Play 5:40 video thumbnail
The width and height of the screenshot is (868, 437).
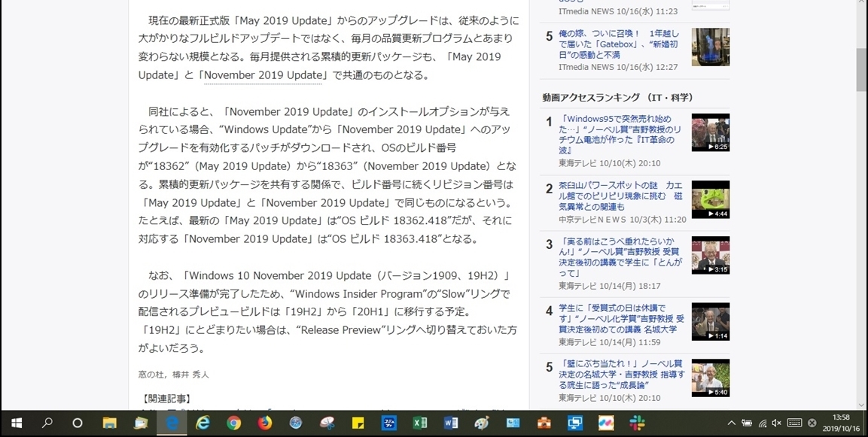(710, 378)
